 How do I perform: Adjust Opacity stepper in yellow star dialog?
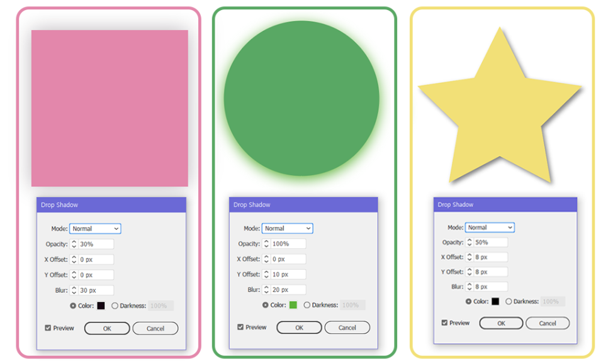pos(470,242)
